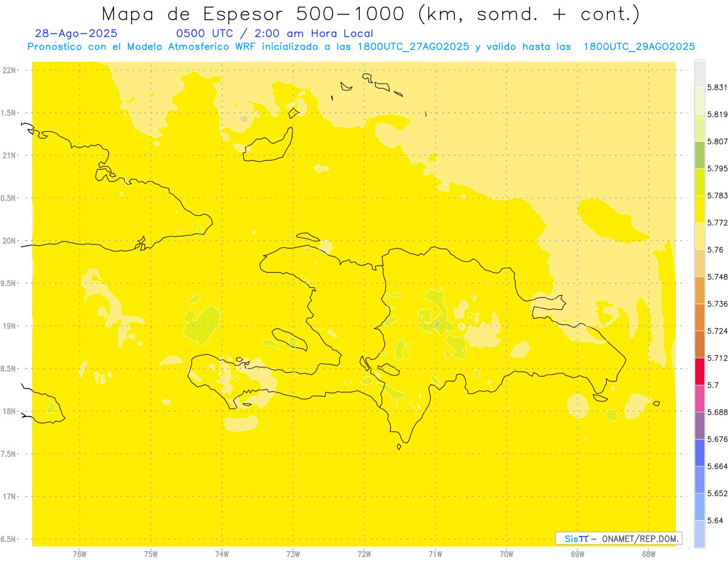
Task: Click the '68W' longitude axis label
Action: pyautogui.click(x=648, y=554)
